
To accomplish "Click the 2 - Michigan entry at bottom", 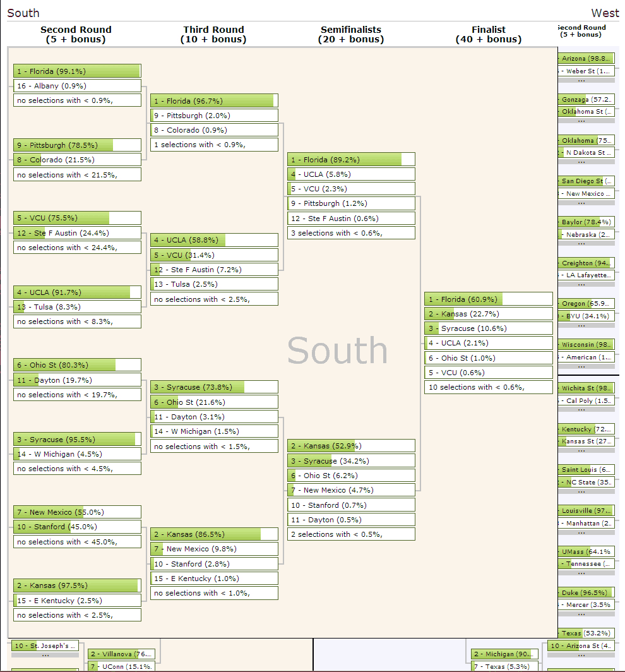I will pyautogui.click(x=504, y=654).
